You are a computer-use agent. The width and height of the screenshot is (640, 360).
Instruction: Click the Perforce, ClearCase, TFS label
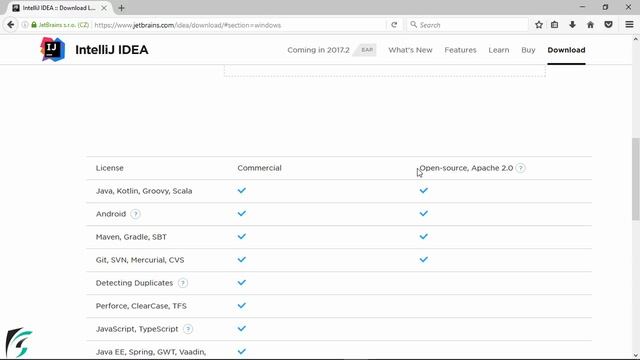pos(141,306)
